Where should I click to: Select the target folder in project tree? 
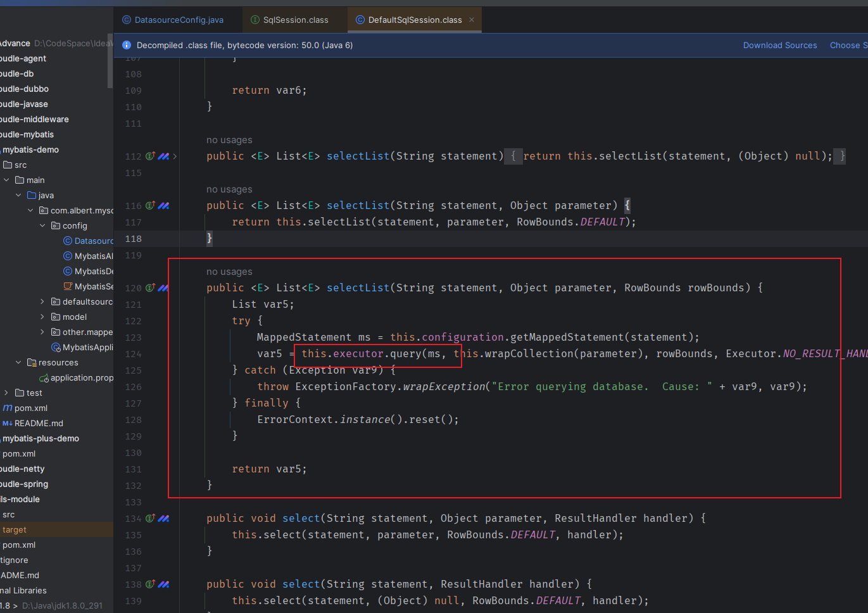coord(15,529)
